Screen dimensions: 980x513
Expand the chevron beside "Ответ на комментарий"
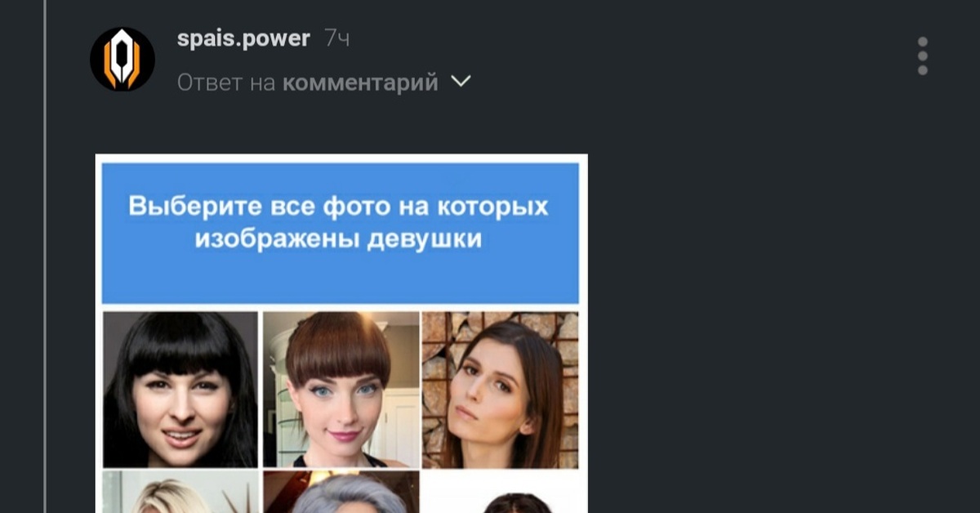[461, 82]
